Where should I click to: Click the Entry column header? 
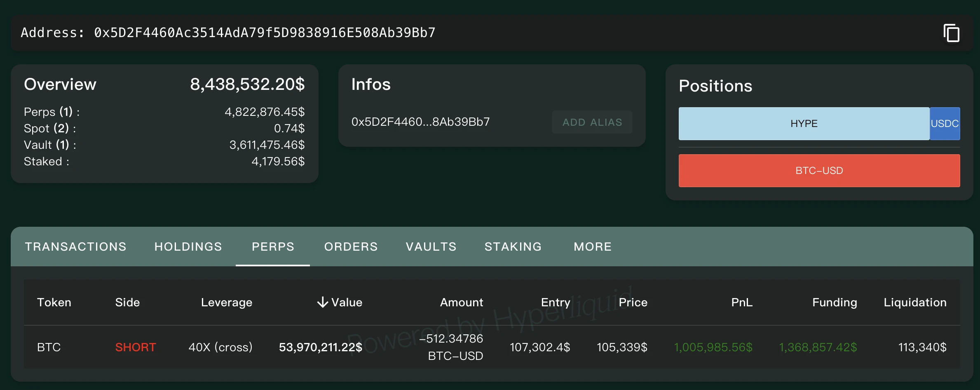555,303
